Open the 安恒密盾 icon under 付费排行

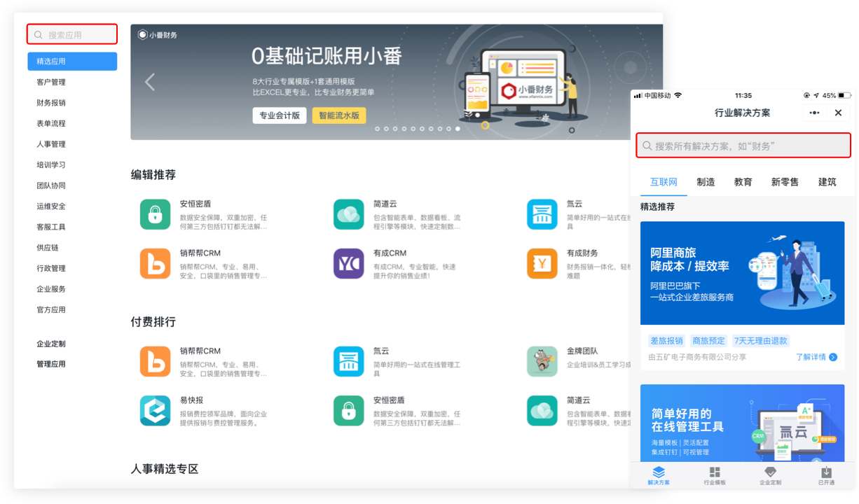pyautogui.click(x=348, y=410)
